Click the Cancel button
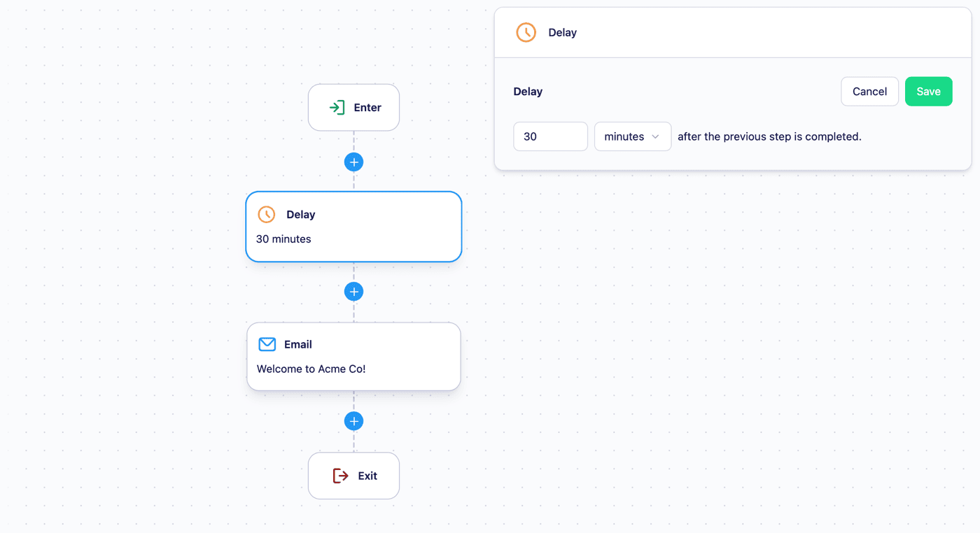 869,91
